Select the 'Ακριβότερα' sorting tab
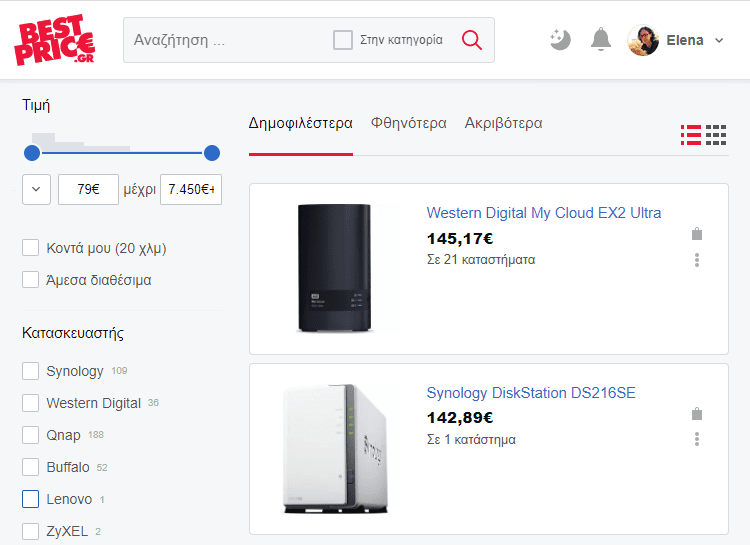 tap(503, 123)
